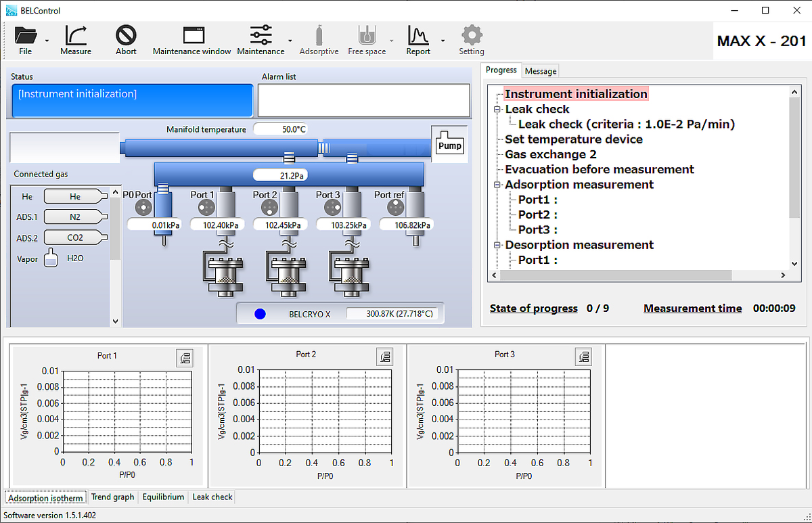Collapse the Leak check tree node

(498, 110)
